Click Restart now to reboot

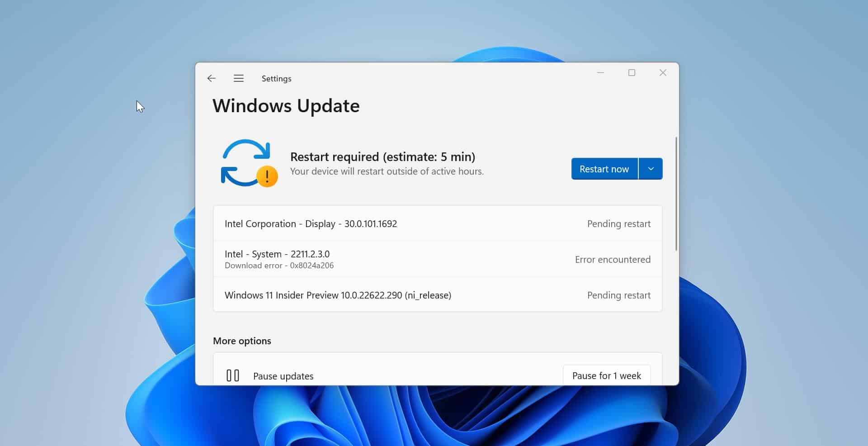(604, 168)
